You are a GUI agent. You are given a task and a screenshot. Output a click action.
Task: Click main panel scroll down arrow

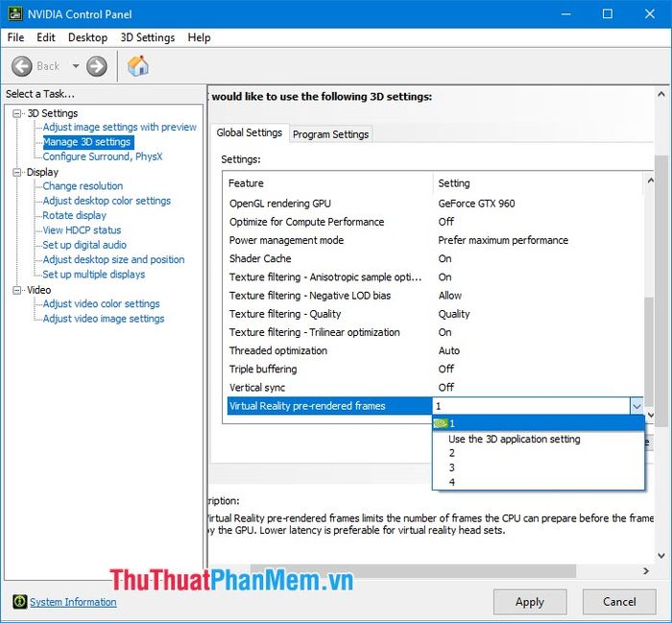661,556
